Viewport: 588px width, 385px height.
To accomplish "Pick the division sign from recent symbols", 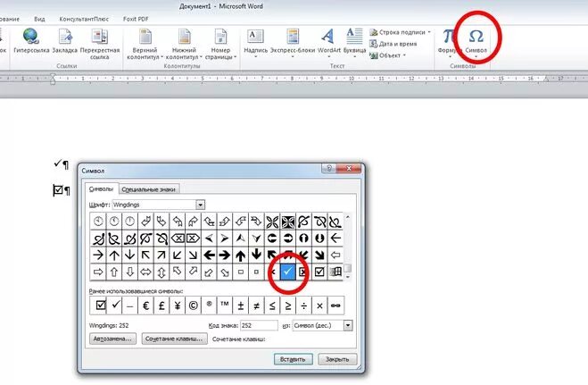I will [303, 305].
